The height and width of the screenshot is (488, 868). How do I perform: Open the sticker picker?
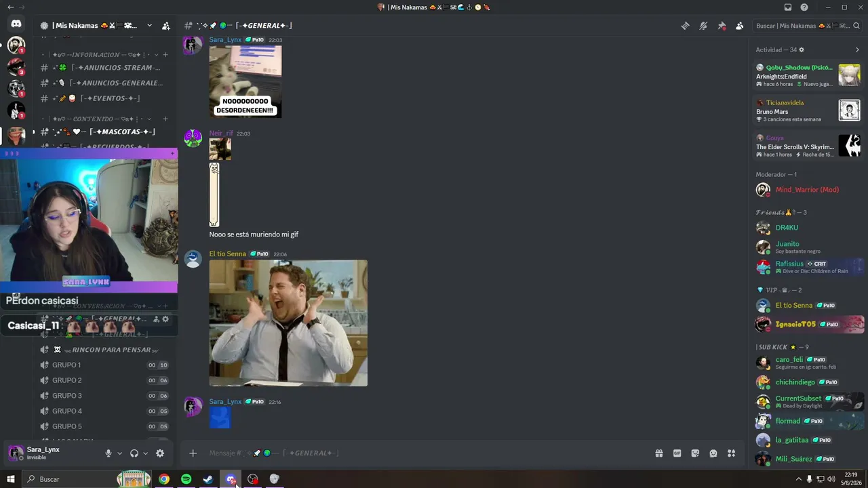click(x=695, y=453)
